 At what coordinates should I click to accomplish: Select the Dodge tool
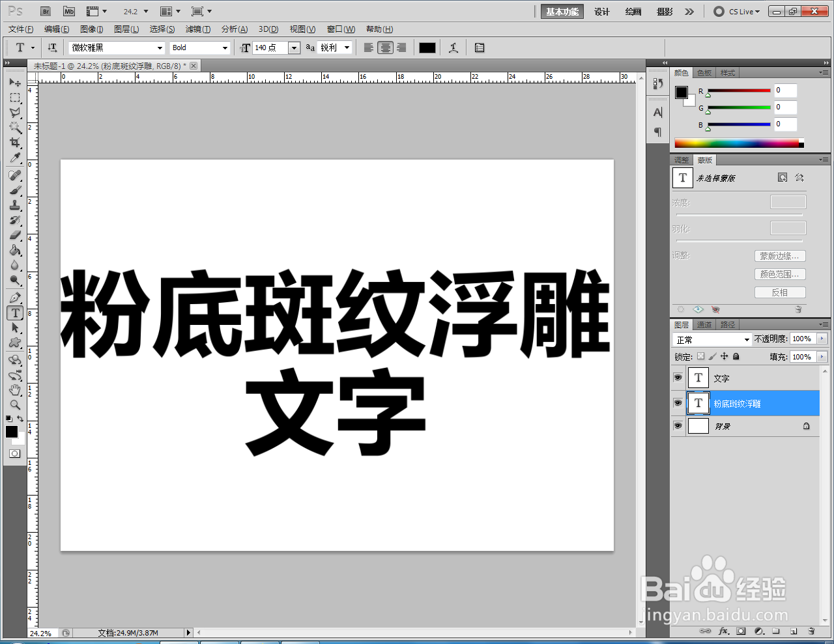pyautogui.click(x=15, y=280)
